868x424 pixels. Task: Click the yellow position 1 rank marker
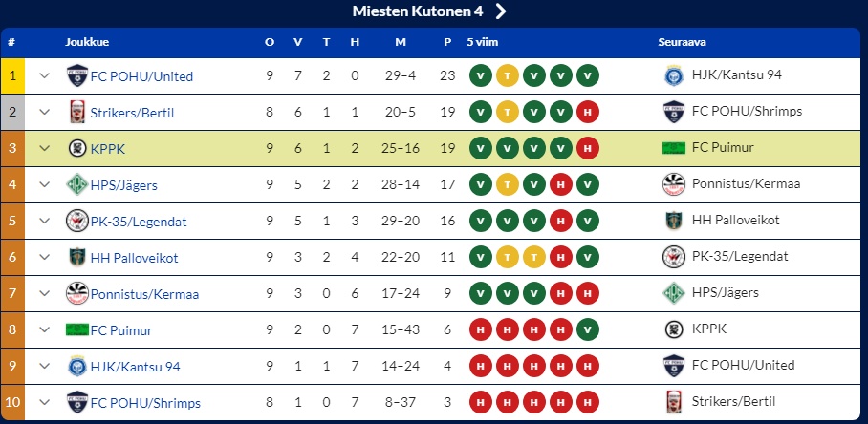pos(12,75)
